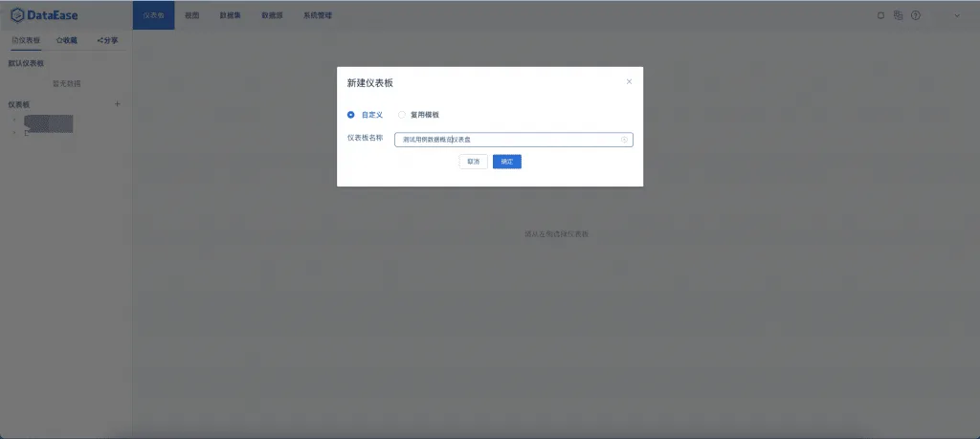The image size is (980, 439).
Task: Open the help question mark icon
Action: (x=916, y=15)
